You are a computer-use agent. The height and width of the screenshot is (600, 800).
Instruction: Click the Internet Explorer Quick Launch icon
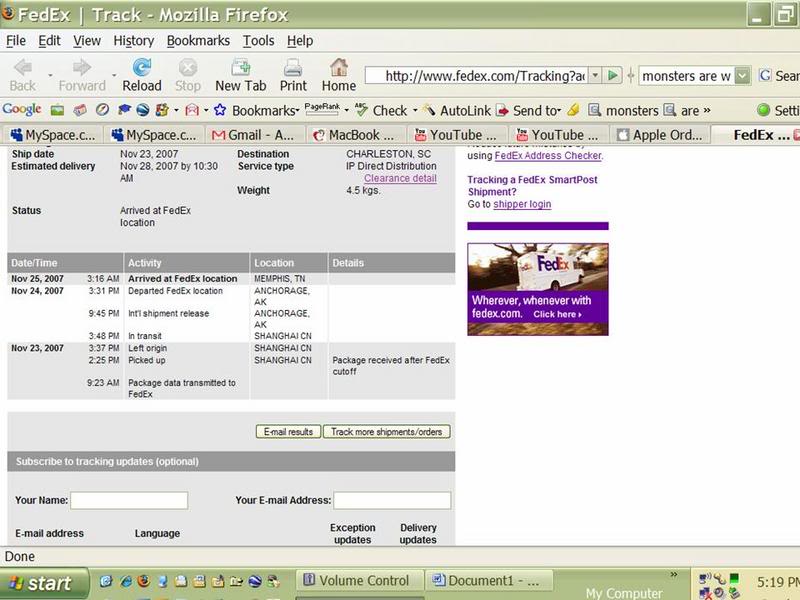[126, 581]
